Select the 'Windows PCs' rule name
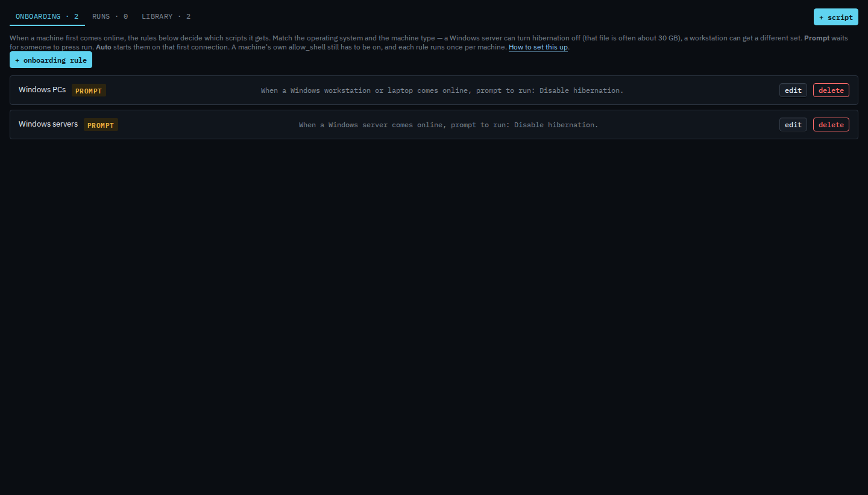Viewport: 868px width, 495px height. tap(42, 90)
